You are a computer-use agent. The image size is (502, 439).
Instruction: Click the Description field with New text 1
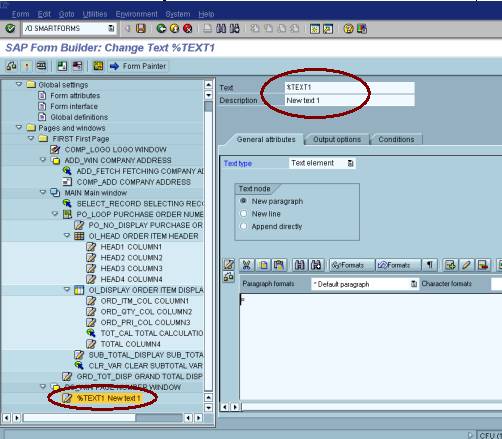pos(350,100)
